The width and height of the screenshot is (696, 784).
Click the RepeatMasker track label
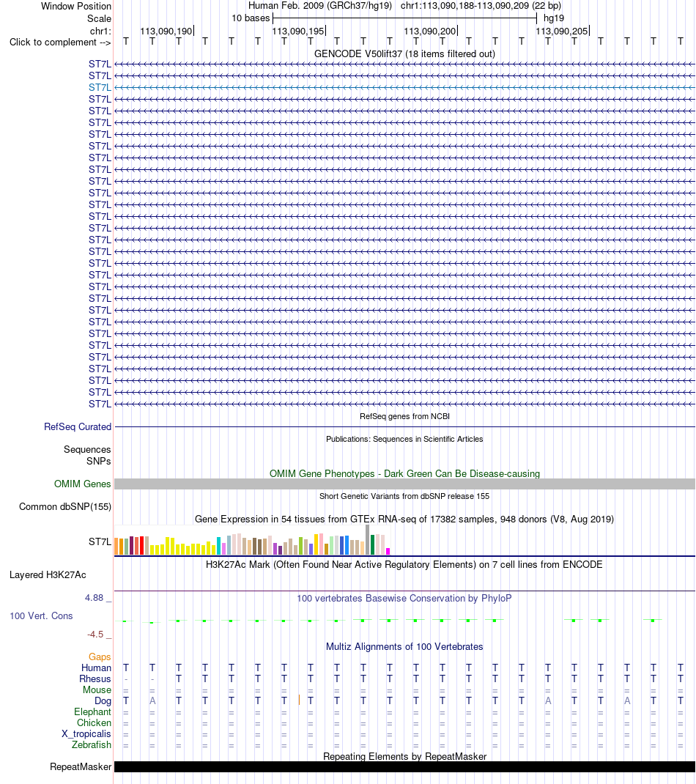click(x=81, y=767)
